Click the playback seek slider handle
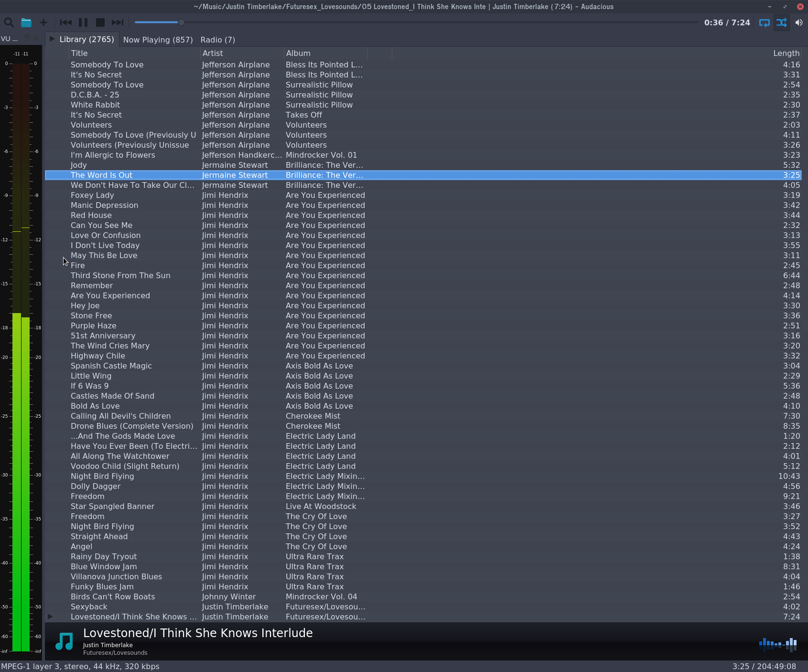808x672 pixels. click(181, 22)
